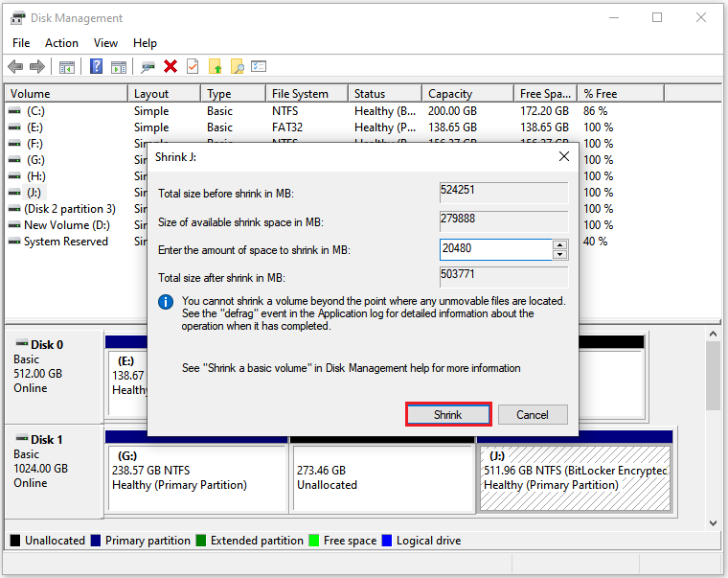Click the info icon in shrink dialog
This screenshot has height=578, width=728.
(166, 302)
